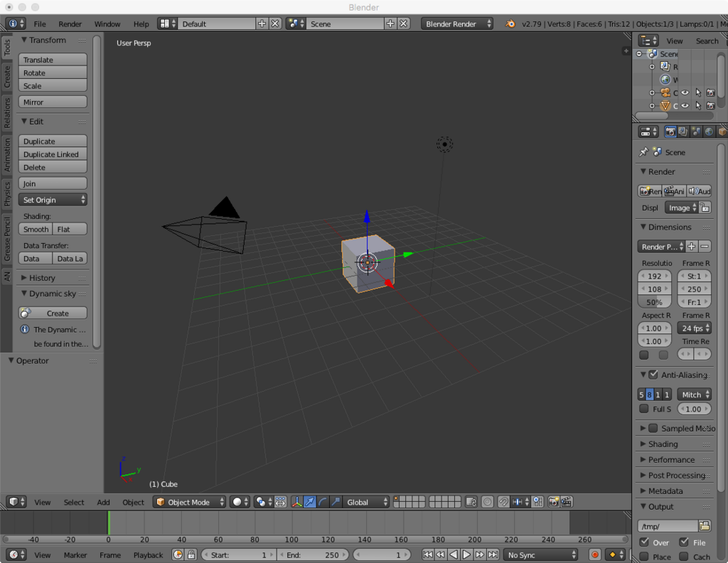The width and height of the screenshot is (728, 563).
Task: Open the Outliner editor type selector
Action: (x=648, y=41)
